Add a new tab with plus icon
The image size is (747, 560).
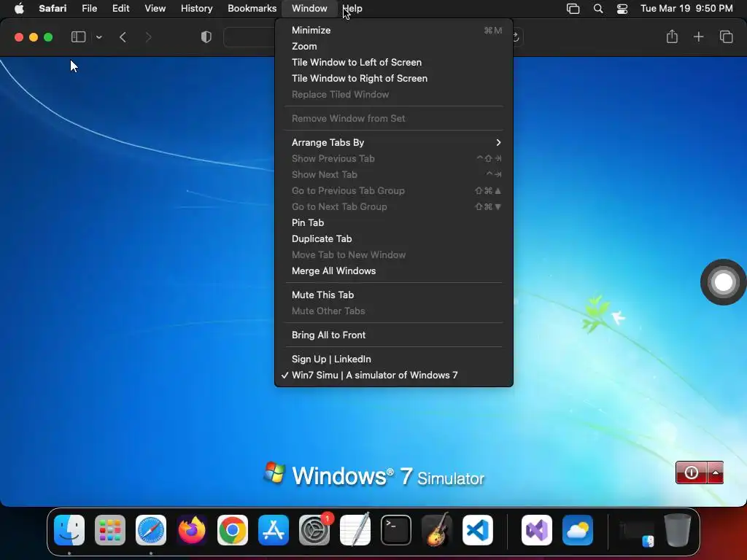click(x=698, y=36)
